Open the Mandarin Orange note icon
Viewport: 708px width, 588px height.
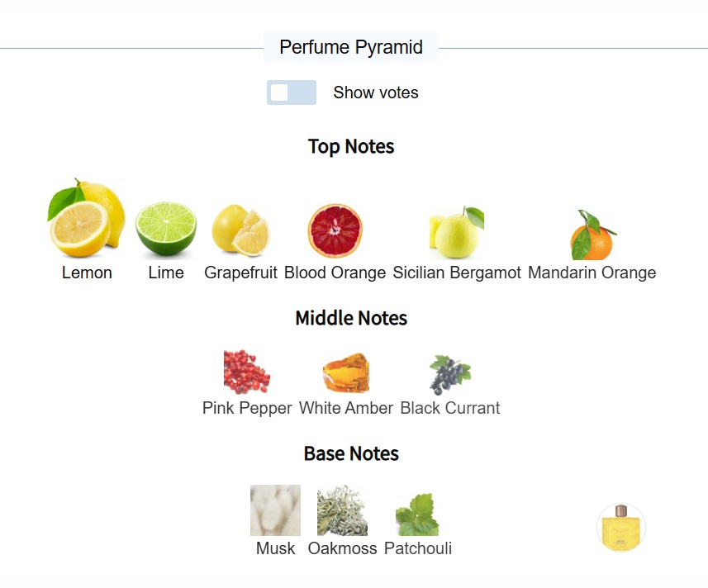click(x=592, y=235)
